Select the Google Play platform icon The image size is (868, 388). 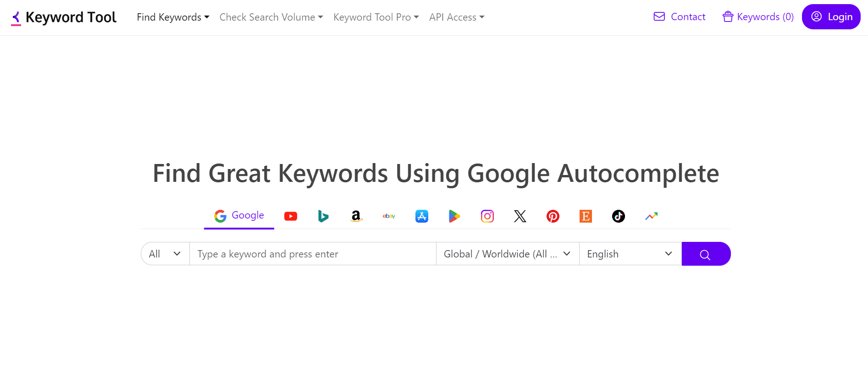454,216
